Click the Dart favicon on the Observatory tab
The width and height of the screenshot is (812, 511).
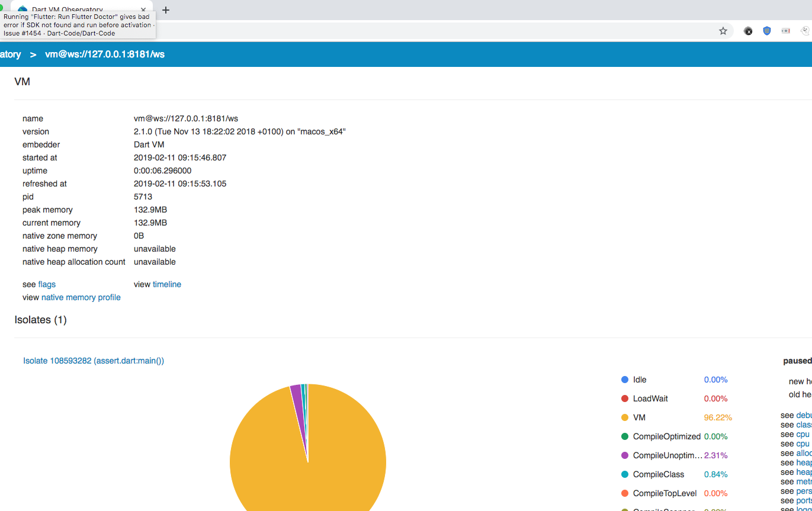click(x=23, y=10)
